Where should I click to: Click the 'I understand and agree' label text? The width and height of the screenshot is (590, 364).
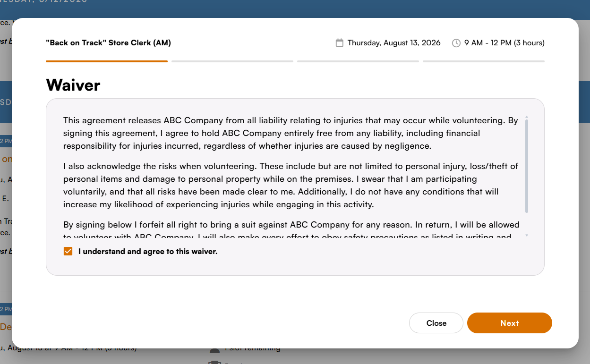click(148, 252)
